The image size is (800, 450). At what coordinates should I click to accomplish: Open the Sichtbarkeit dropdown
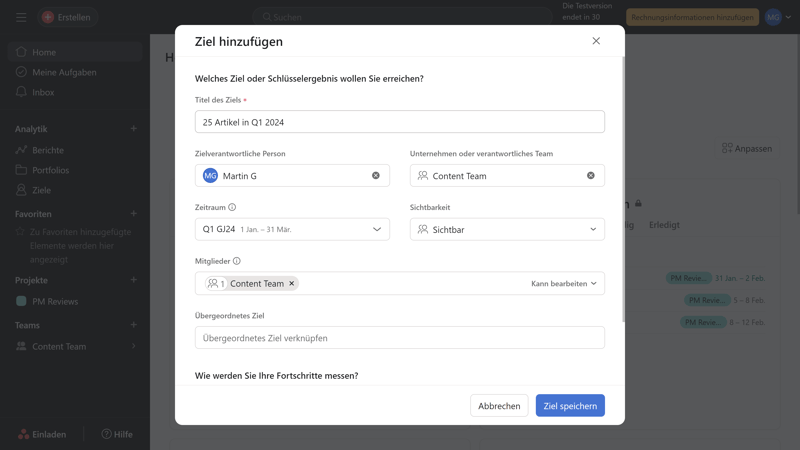click(x=507, y=230)
